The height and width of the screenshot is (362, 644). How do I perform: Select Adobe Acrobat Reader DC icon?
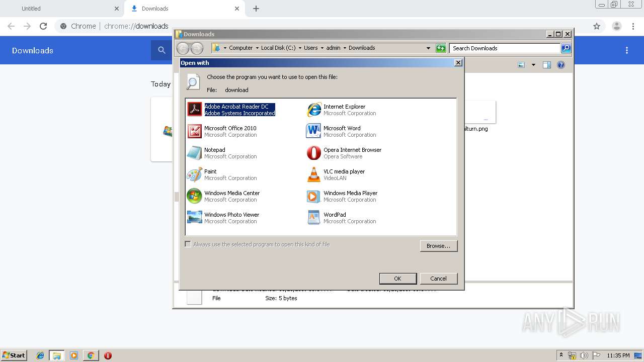click(194, 109)
